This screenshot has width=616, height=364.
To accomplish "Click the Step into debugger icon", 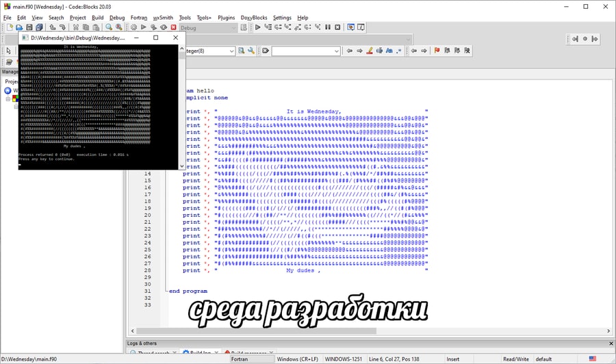I will tap(288, 27).
